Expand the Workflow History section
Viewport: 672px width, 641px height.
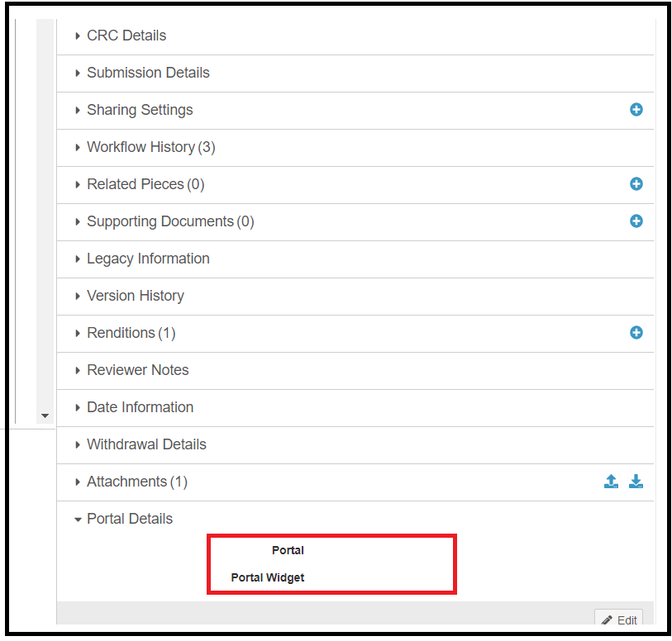(150, 147)
